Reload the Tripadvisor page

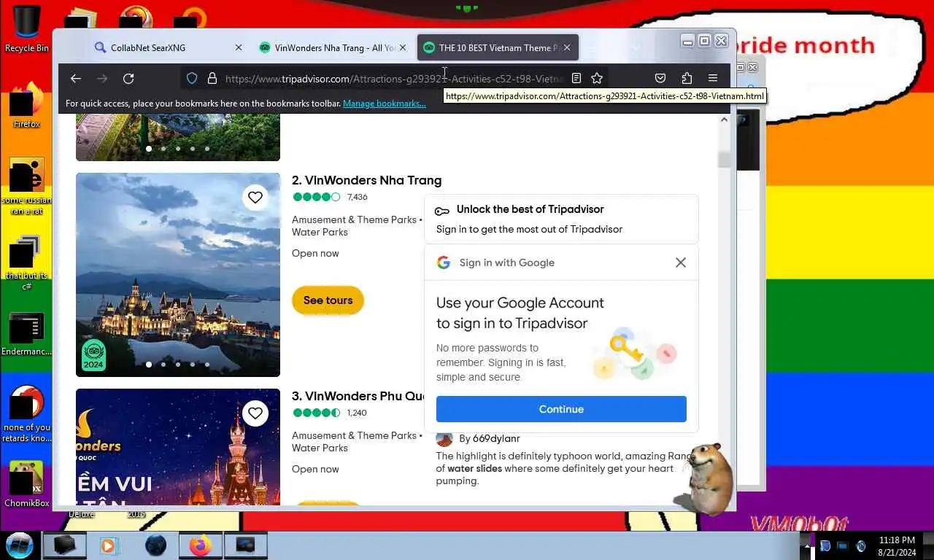128,78
